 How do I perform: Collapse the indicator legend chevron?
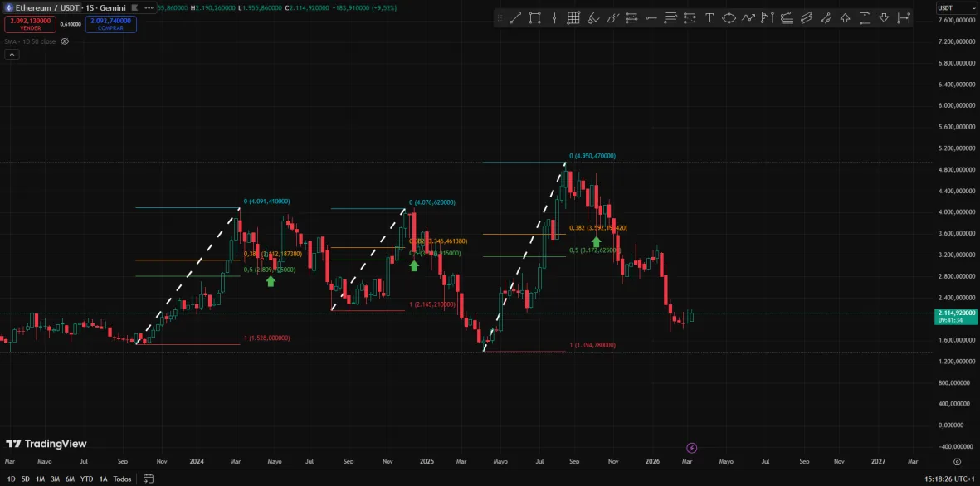(12, 55)
